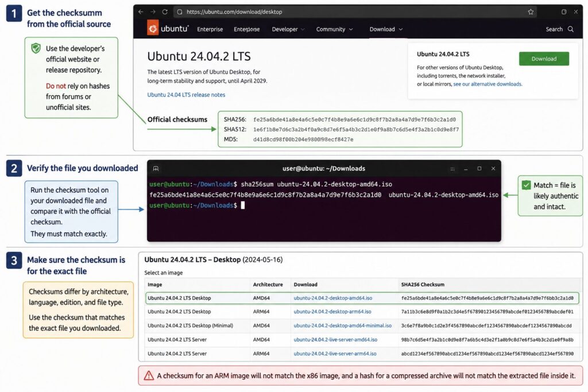Click the checksum starting with abcd1234ef56
The height and width of the screenshot is (392, 588).
coord(487,354)
